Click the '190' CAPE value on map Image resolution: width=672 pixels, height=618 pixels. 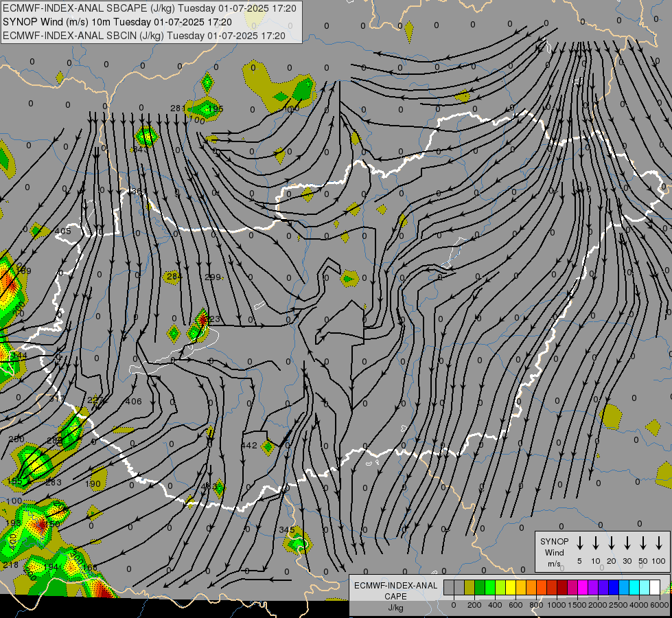point(93,484)
